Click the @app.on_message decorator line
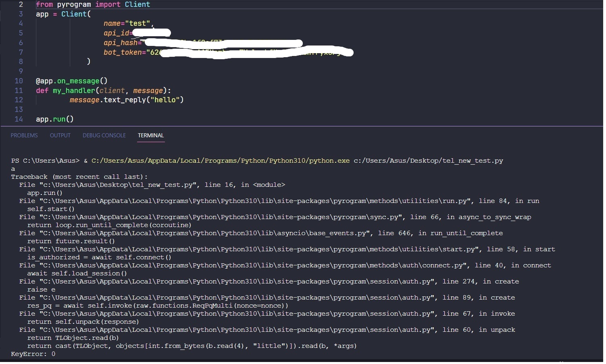The width and height of the screenshot is (606, 364). pyautogui.click(x=71, y=81)
